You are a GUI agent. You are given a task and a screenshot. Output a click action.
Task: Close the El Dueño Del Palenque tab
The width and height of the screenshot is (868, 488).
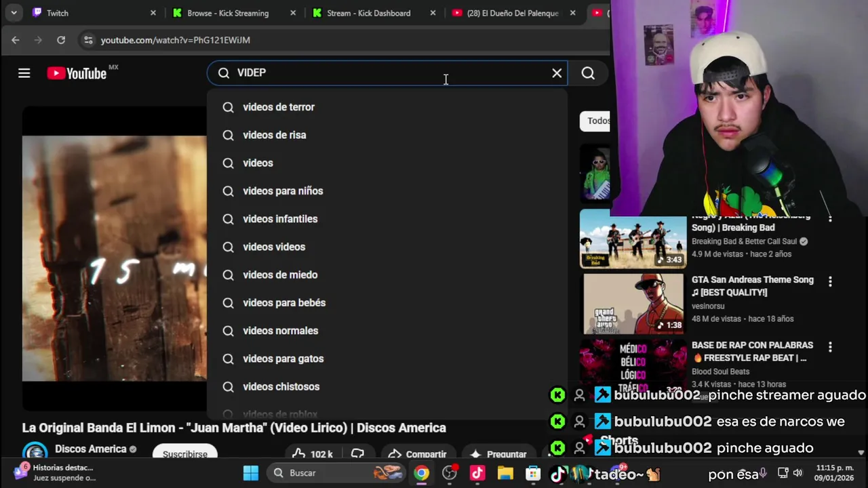573,13
